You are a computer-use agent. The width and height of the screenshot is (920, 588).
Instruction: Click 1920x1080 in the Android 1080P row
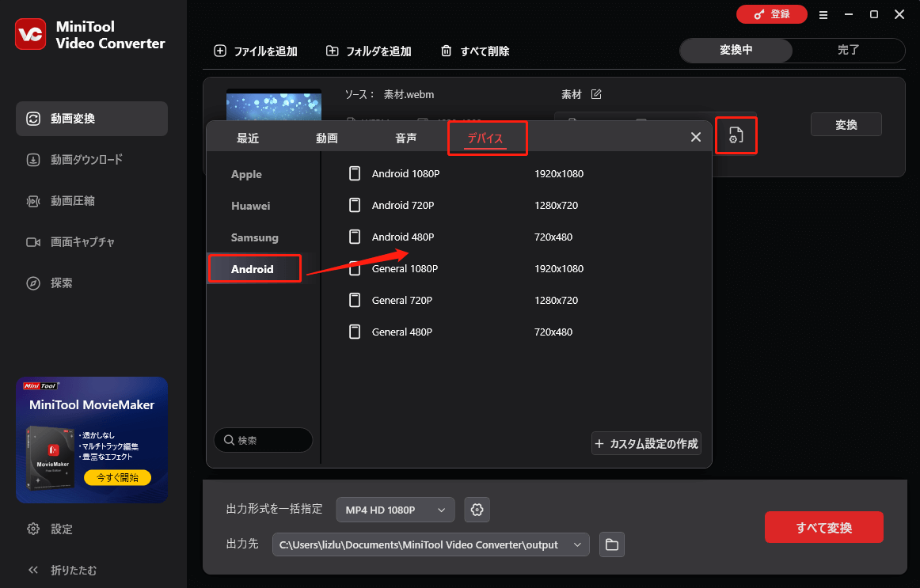click(x=559, y=173)
